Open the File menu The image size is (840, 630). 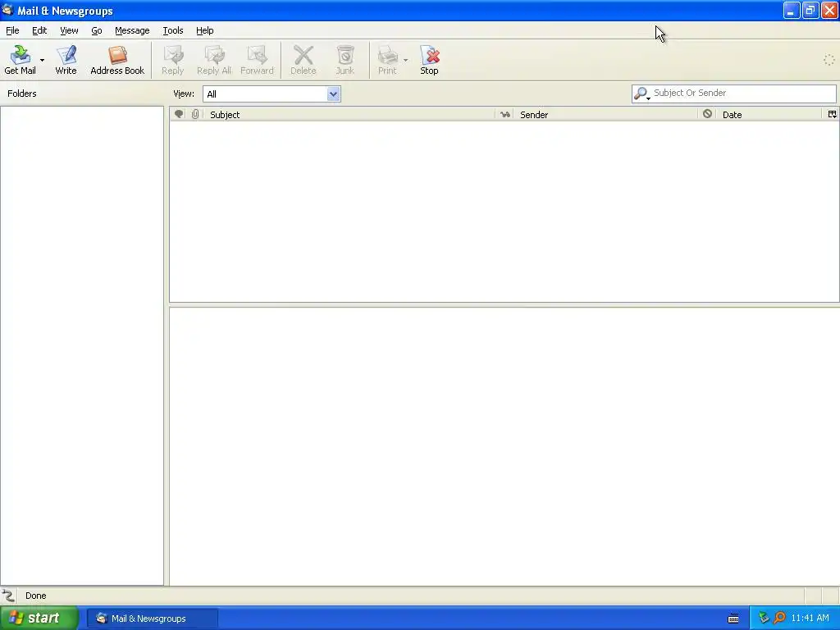12,30
